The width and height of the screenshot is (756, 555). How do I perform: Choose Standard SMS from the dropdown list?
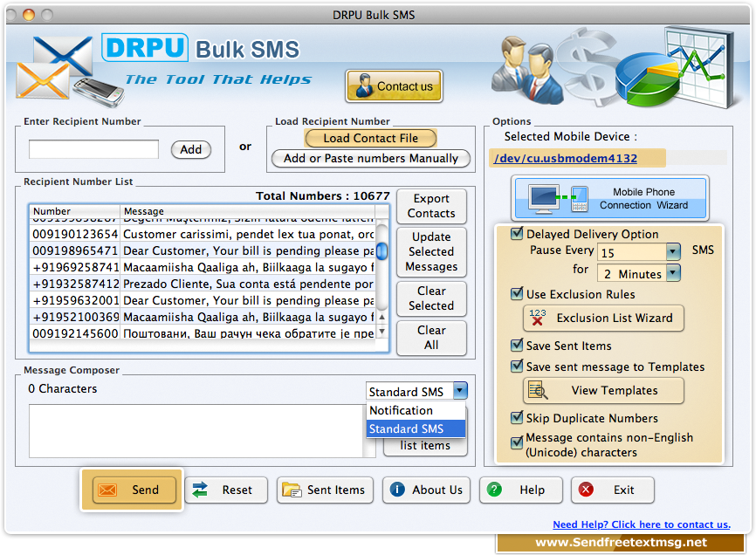[x=416, y=428]
